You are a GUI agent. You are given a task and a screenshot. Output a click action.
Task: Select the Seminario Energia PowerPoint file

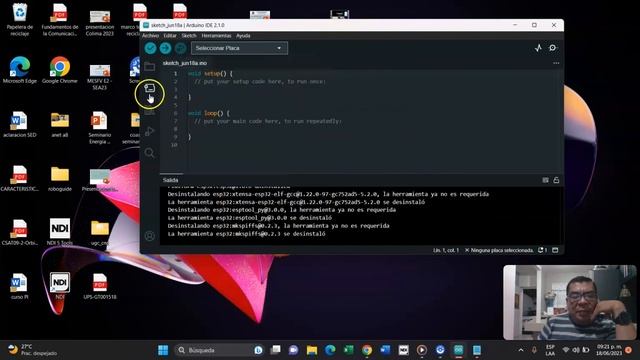tap(100, 127)
